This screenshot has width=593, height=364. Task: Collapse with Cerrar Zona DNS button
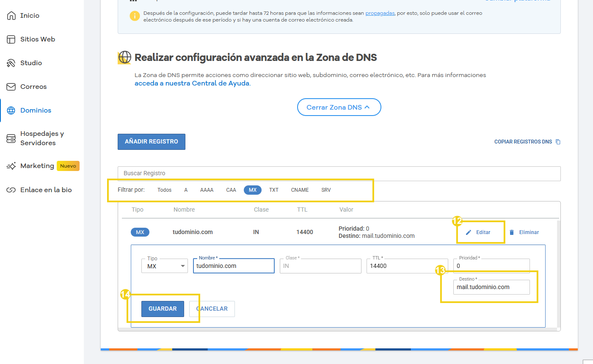(339, 108)
